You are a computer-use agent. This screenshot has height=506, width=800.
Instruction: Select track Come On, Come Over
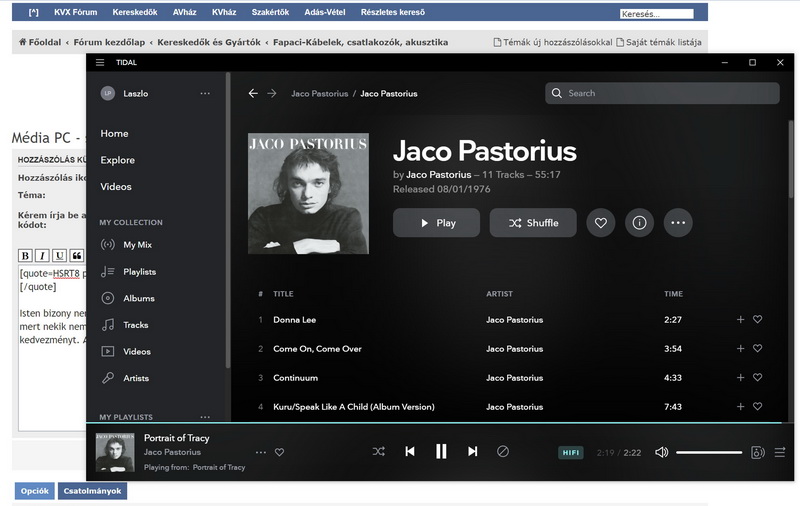coord(317,349)
